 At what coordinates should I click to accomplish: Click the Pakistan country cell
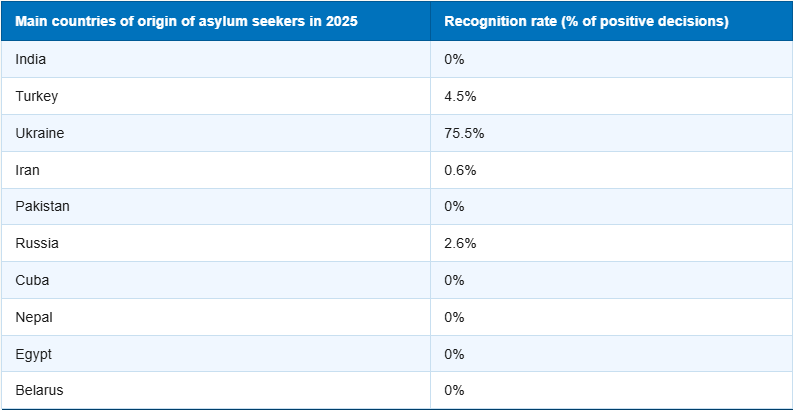tap(43, 206)
